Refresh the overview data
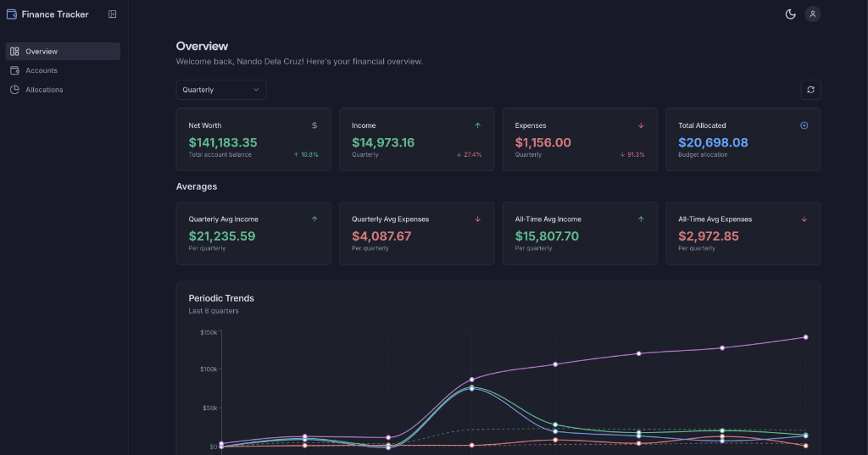The image size is (868, 455). tap(810, 90)
